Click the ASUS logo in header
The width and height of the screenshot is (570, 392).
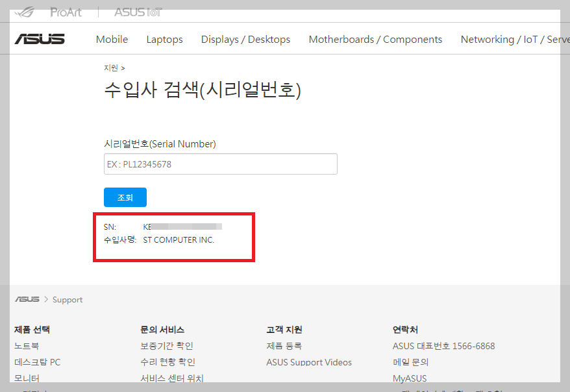40,39
